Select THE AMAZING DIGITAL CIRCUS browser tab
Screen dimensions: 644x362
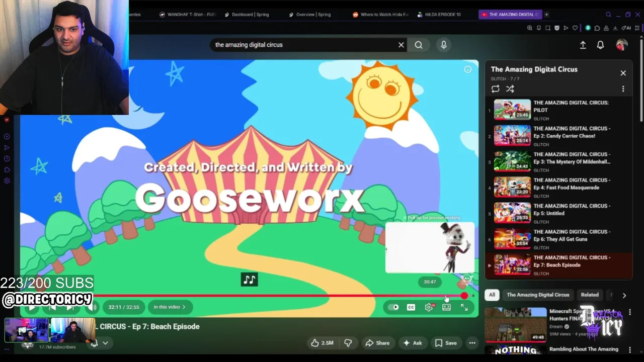click(x=510, y=15)
